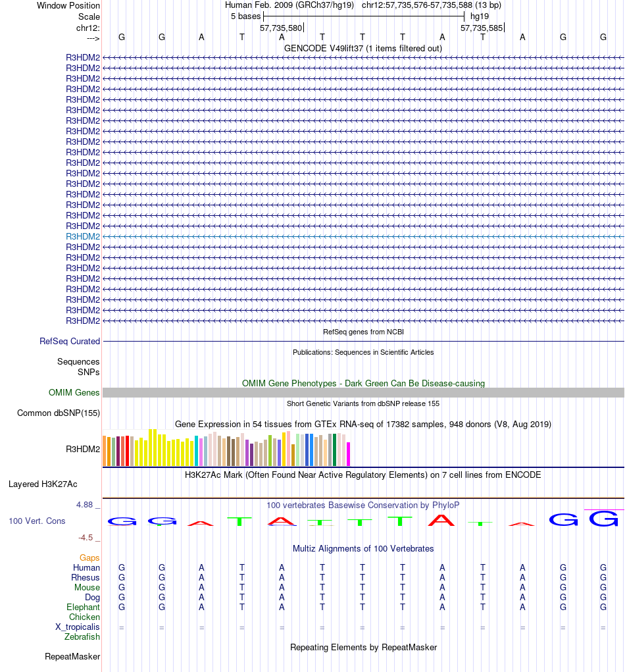The height and width of the screenshot is (672, 625).
Task: Click the 57,735,580 coordinate marker
Action: 281,28
